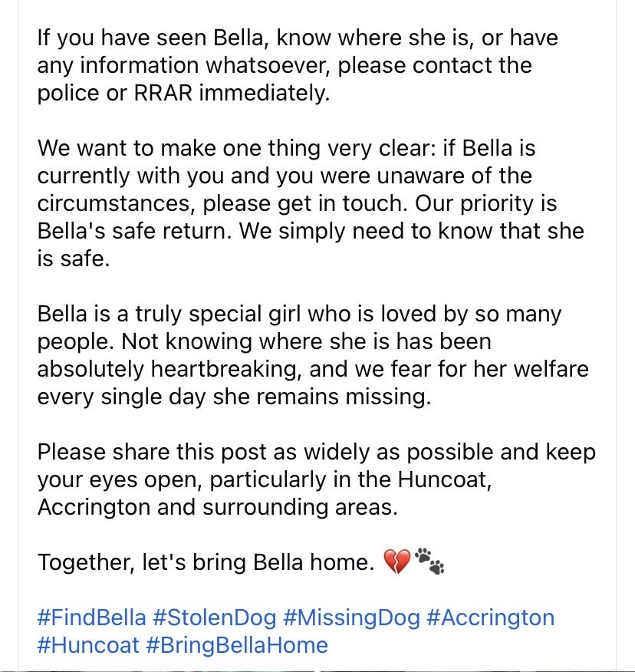Click the #BringBellaHome hashtag
Viewport: 635px width, 672px height.
[237, 645]
